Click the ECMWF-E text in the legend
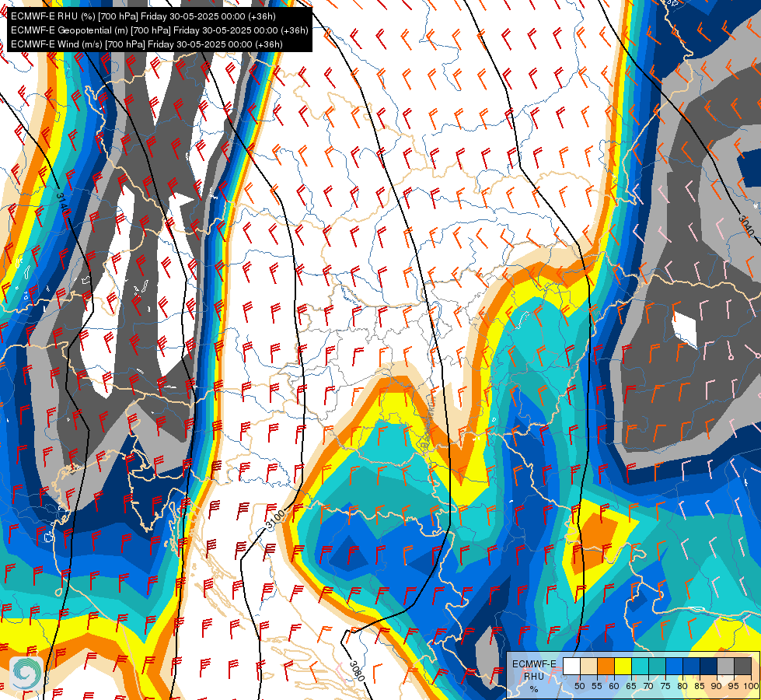 tap(534, 664)
